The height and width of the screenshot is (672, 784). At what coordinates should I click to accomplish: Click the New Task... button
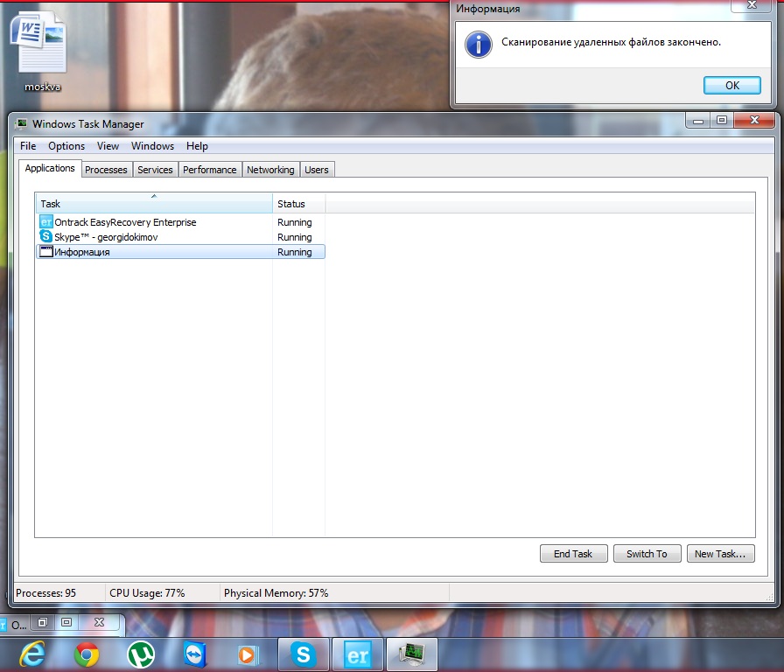click(719, 554)
